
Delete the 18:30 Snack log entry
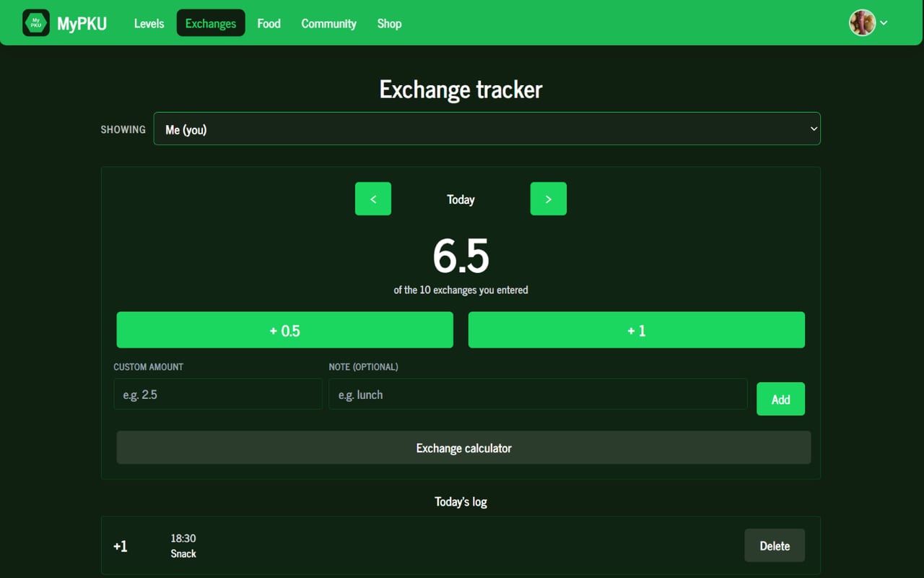pyautogui.click(x=775, y=545)
